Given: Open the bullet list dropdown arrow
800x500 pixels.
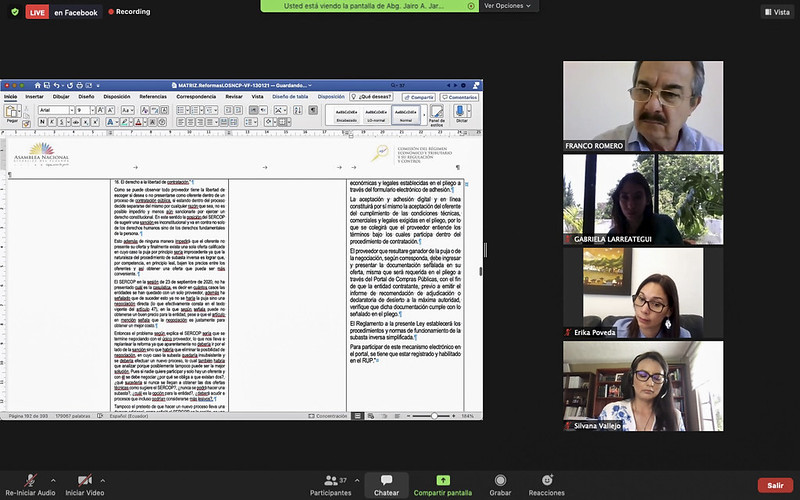Looking at the screenshot, I should (188, 110).
